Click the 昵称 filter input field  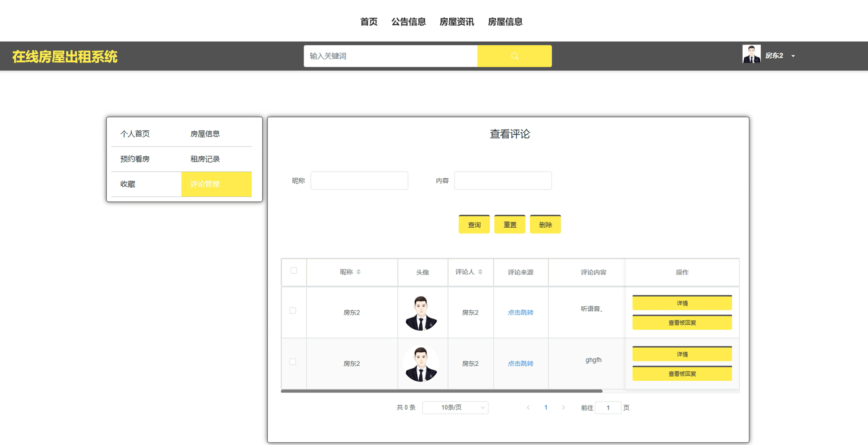(359, 181)
